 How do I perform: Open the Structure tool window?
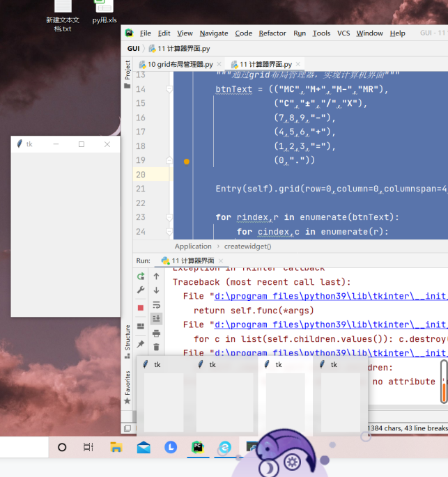[128, 341]
